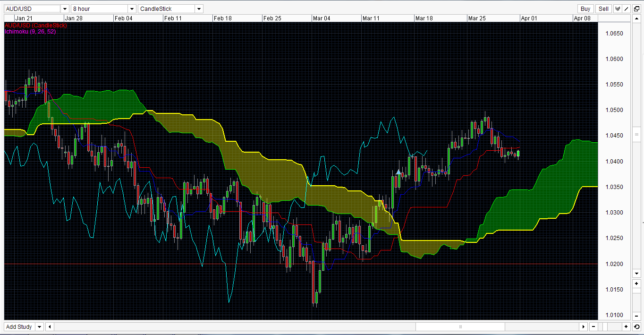Image resolution: width=644 pixels, height=335 pixels.
Task: Click the Jan 21 date label
Action: (x=24, y=18)
